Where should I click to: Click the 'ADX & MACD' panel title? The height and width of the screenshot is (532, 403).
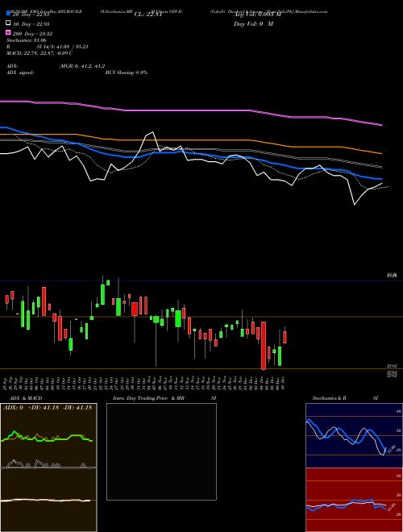(26, 398)
